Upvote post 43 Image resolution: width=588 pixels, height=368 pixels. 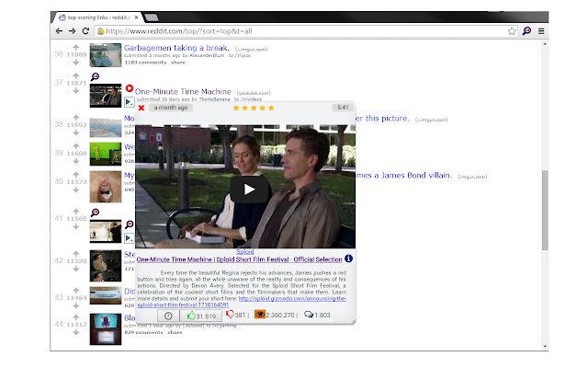click(75, 291)
